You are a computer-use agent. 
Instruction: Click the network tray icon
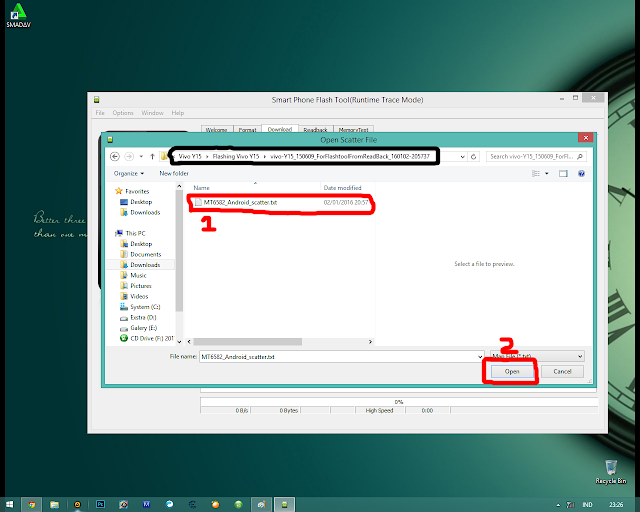571,505
